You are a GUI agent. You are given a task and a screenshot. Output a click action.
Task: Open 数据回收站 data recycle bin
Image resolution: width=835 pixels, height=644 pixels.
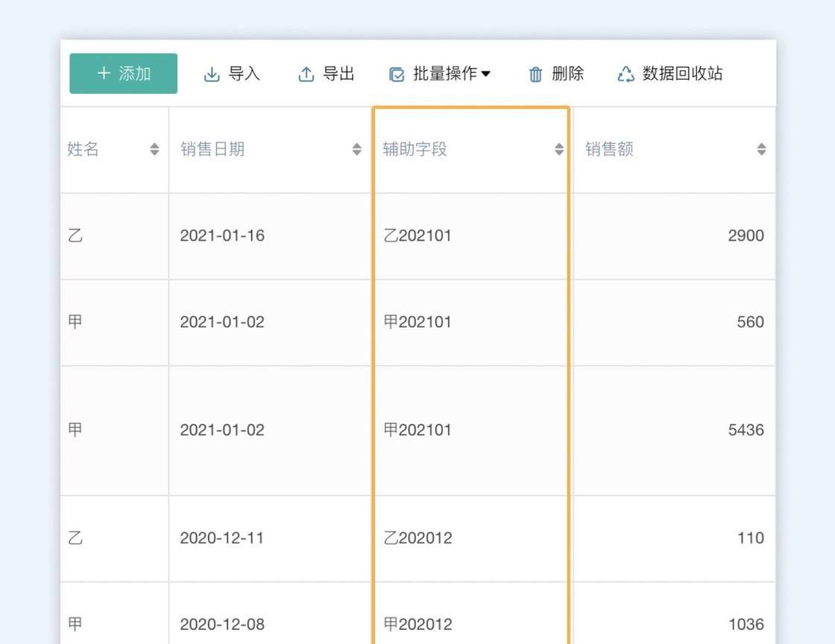(x=682, y=74)
